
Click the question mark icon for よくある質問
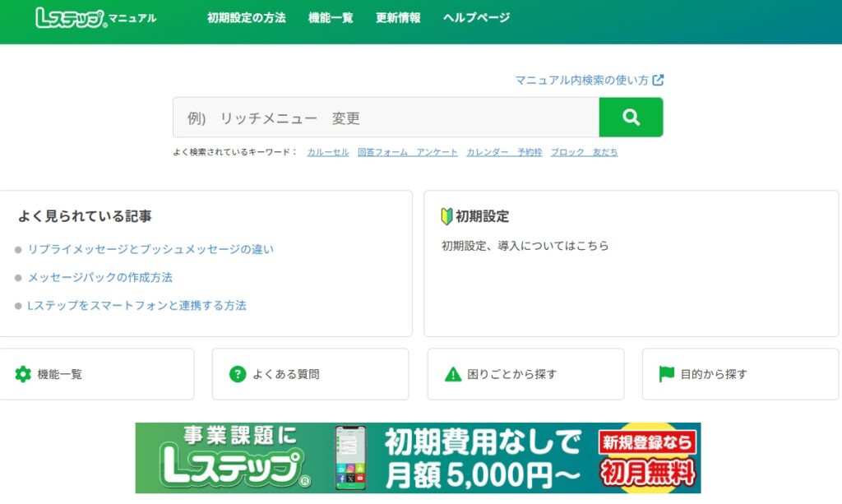(x=238, y=374)
